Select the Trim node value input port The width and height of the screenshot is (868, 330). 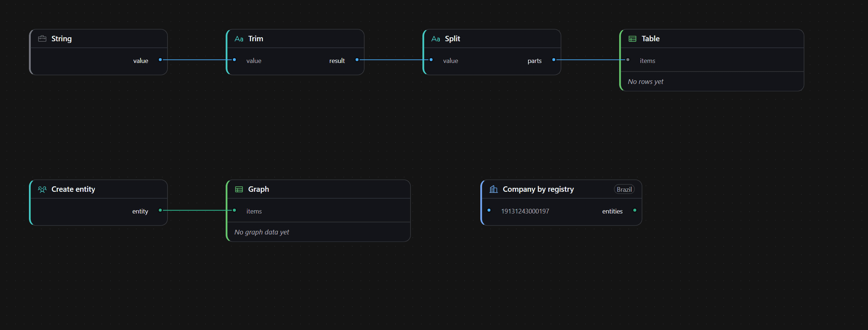[234, 60]
